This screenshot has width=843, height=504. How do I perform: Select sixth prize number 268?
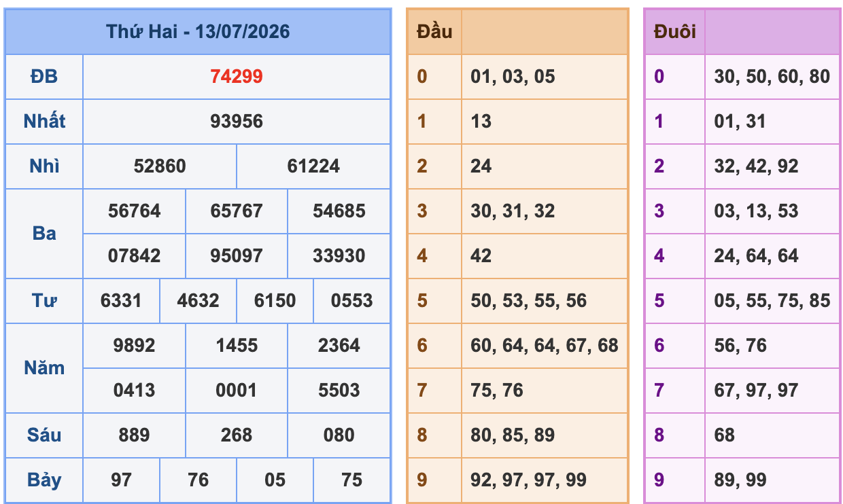(x=237, y=435)
